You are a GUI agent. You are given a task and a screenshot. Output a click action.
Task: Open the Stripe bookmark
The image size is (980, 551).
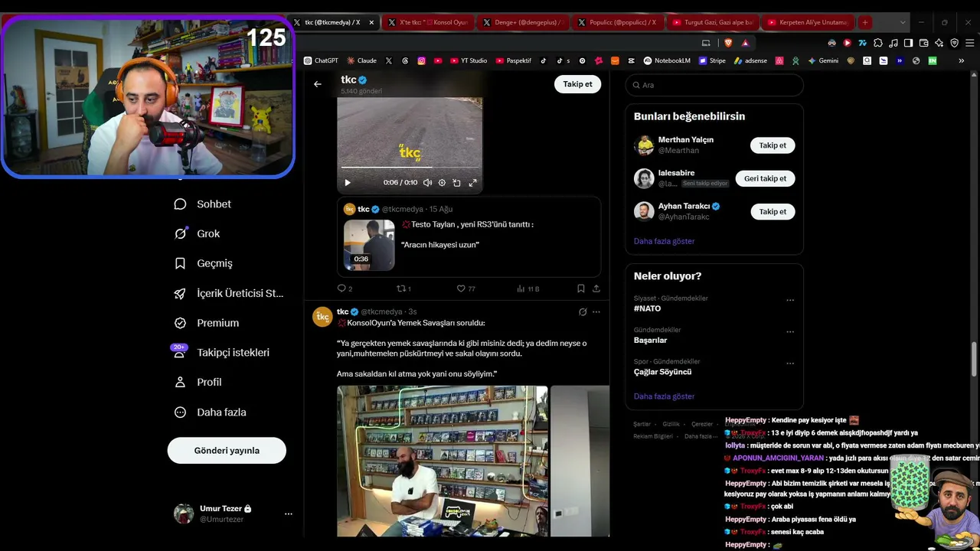point(712,60)
